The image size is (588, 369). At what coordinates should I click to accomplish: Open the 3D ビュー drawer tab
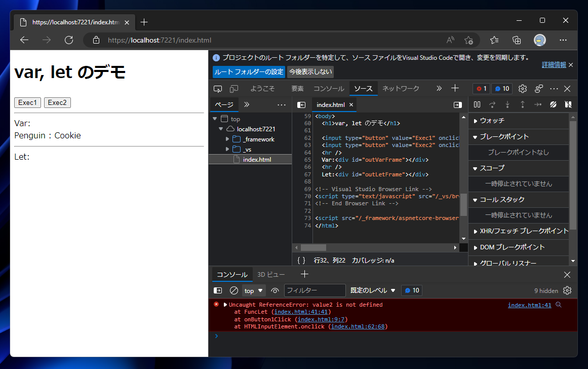coord(271,275)
